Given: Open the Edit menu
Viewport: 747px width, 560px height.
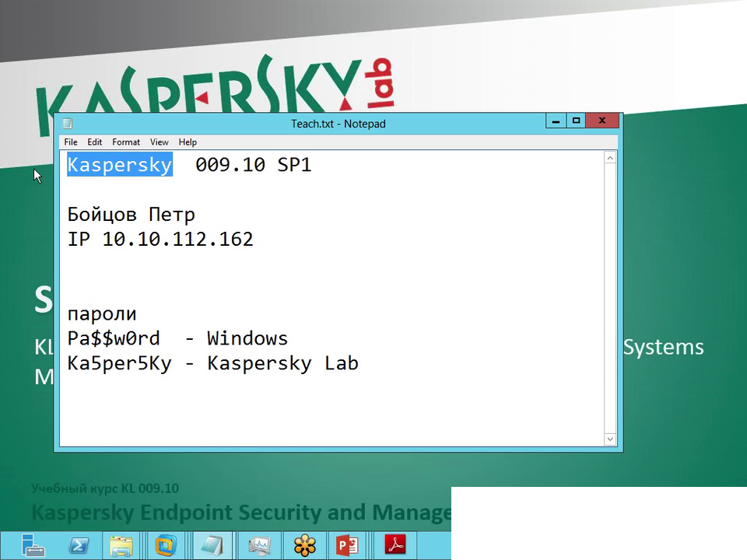Looking at the screenshot, I should click(94, 142).
